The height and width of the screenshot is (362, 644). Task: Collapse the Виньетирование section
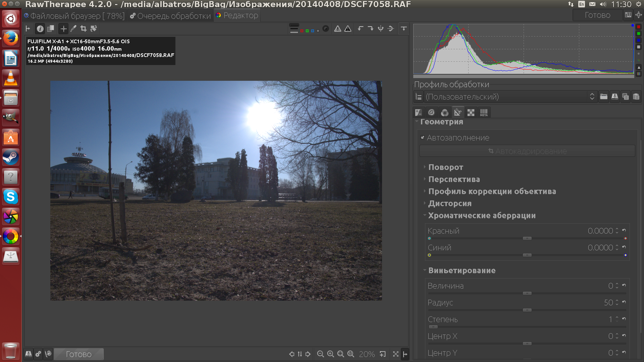tap(462, 270)
